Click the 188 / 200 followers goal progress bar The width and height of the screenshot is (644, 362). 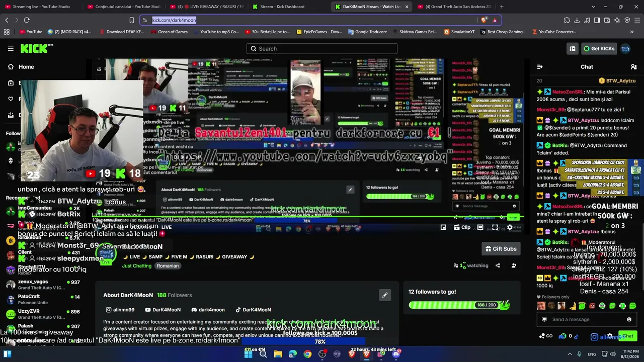459,305
